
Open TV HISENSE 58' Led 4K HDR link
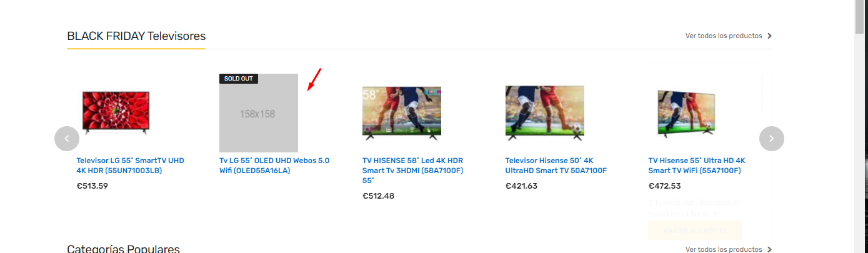pos(413,171)
